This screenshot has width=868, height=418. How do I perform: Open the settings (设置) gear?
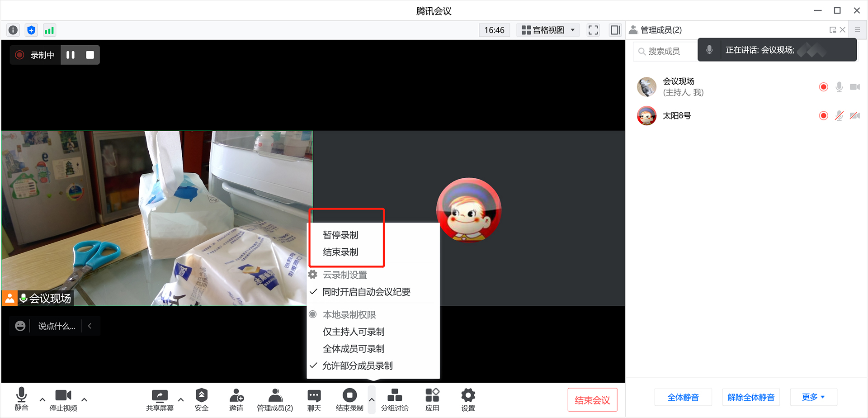[468, 400]
